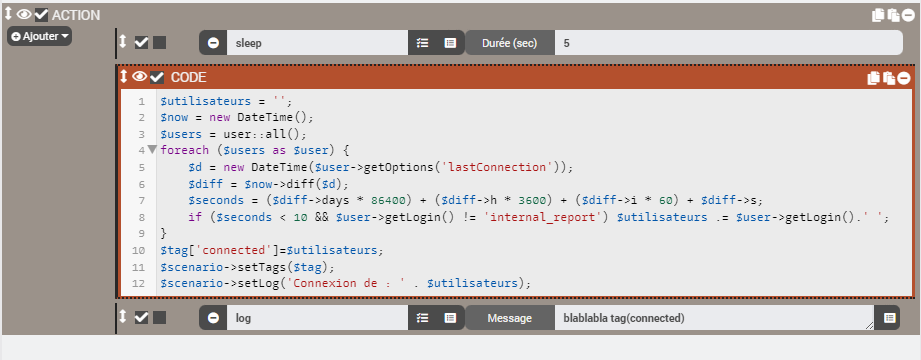This screenshot has width=921, height=360.
Task: Open the selector icon right of Message field
Action: point(889,318)
